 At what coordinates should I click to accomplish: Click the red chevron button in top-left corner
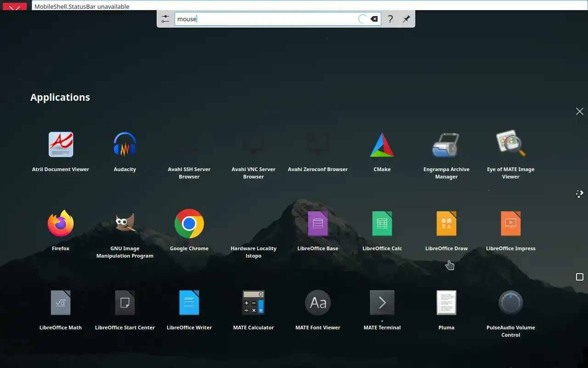tap(15, 7)
